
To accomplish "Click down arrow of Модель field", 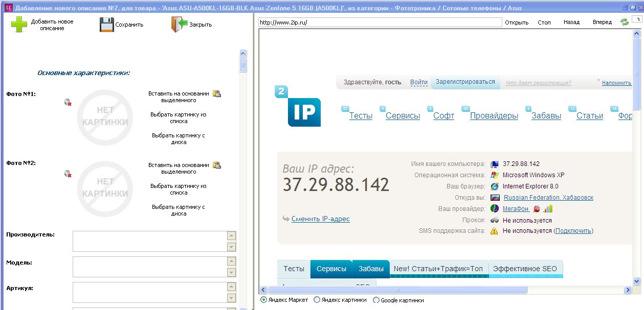I will (x=231, y=272).
